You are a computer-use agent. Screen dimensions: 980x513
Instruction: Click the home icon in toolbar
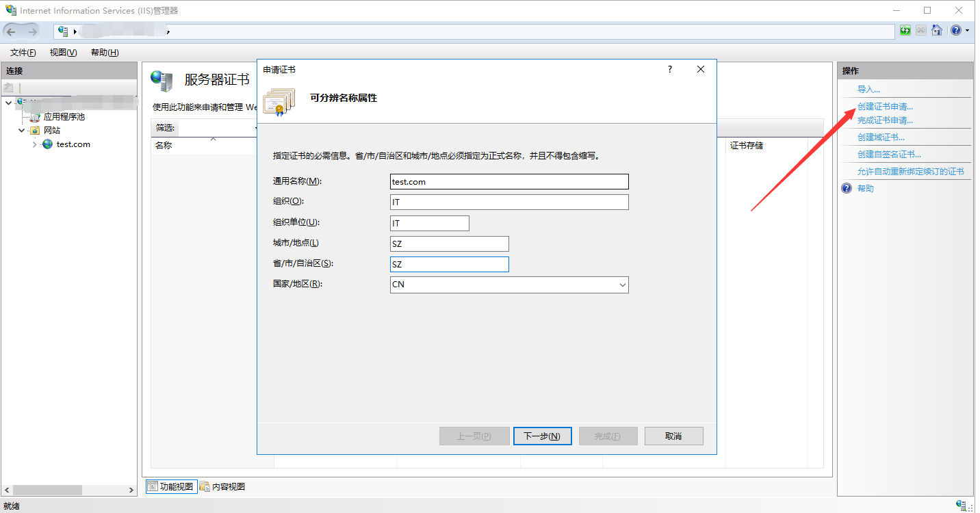(x=937, y=31)
